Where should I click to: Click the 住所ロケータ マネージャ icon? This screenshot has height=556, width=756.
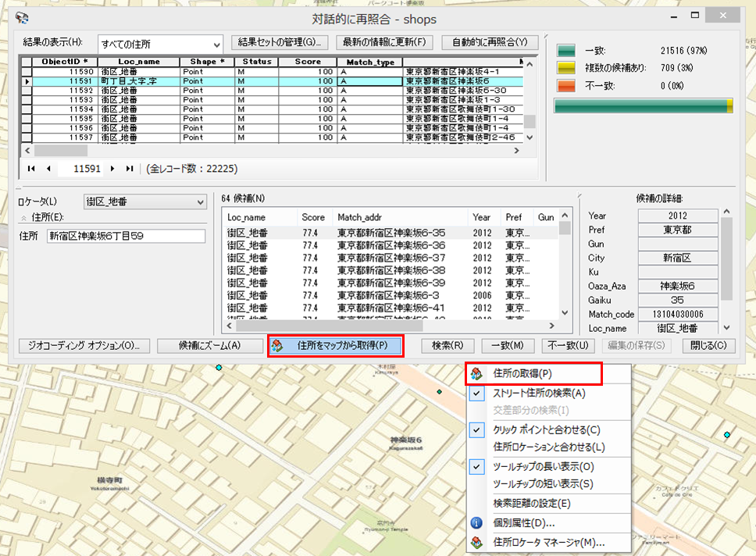[x=476, y=542]
